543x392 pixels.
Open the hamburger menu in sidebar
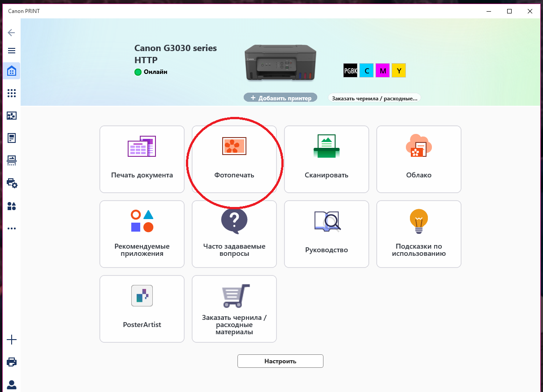[12, 51]
